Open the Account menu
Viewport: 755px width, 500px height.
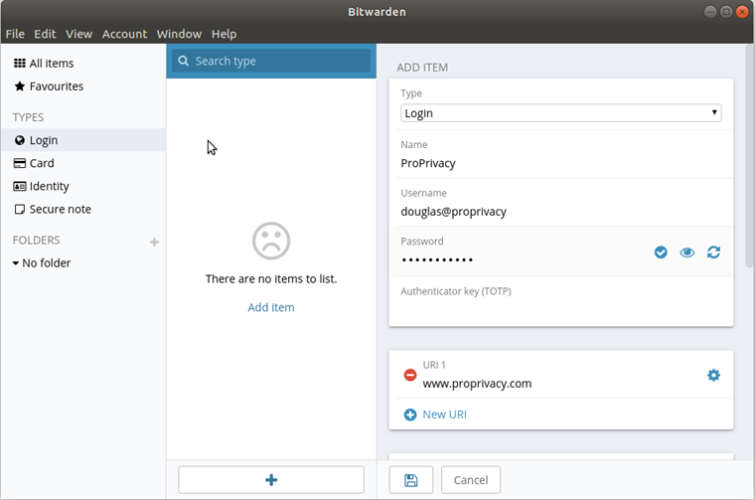click(124, 34)
